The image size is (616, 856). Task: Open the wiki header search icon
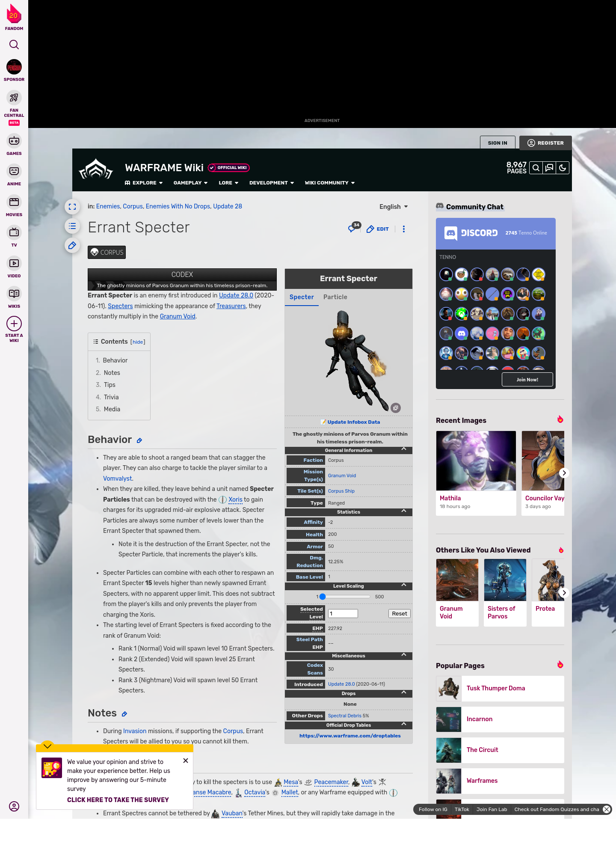(x=536, y=168)
